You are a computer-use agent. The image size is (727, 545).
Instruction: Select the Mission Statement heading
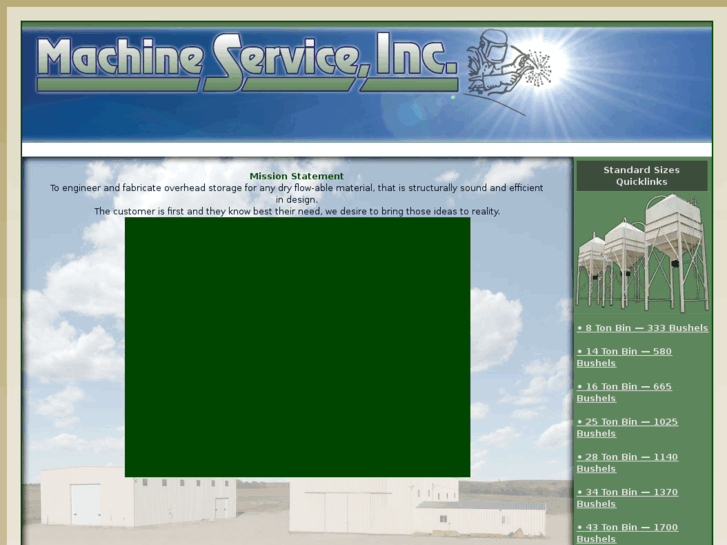pos(297,176)
